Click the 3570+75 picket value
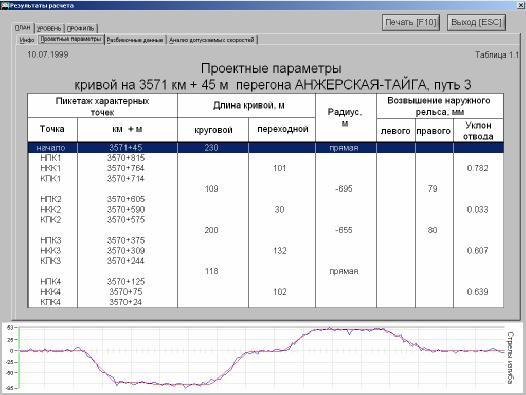526x395 pixels. point(126,292)
